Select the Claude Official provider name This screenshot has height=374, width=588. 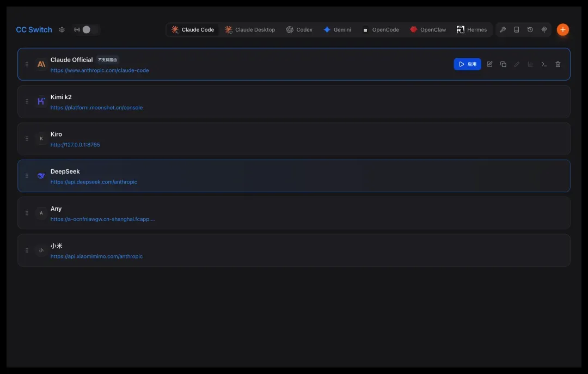pos(71,60)
